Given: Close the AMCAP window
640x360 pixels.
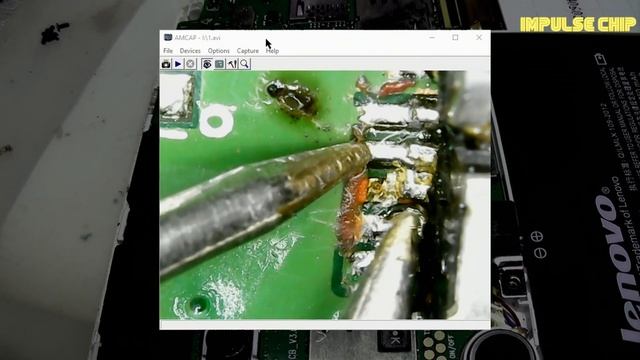Looking at the screenshot, I should [479, 38].
